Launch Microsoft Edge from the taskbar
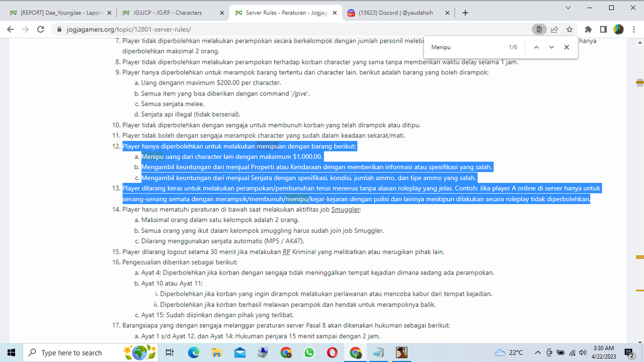The height and width of the screenshot is (362, 644). [x=194, y=352]
